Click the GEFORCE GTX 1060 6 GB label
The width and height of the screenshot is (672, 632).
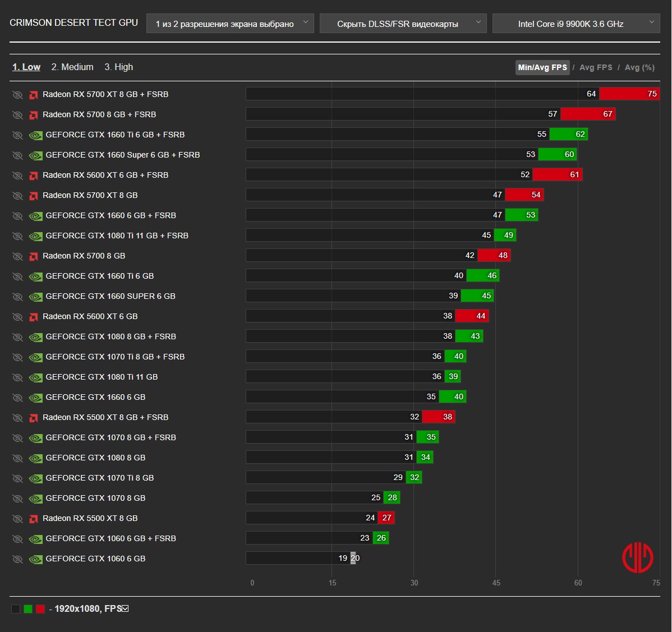click(x=95, y=559)
